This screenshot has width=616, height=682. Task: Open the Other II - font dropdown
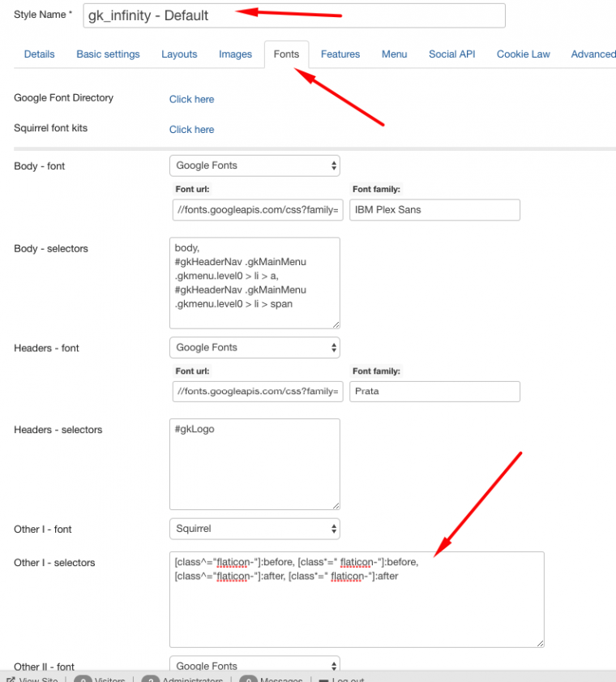tap(255, 666)
